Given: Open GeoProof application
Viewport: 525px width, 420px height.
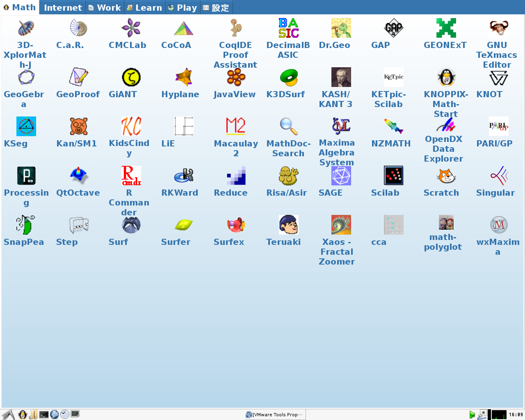Looking at the screenshot, I should pyautogui.click(x=79, y=77).
